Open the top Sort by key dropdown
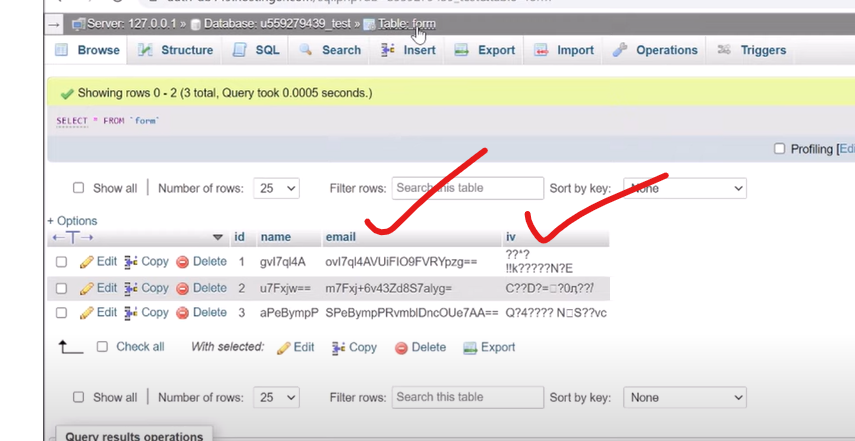 click(684, 188)
